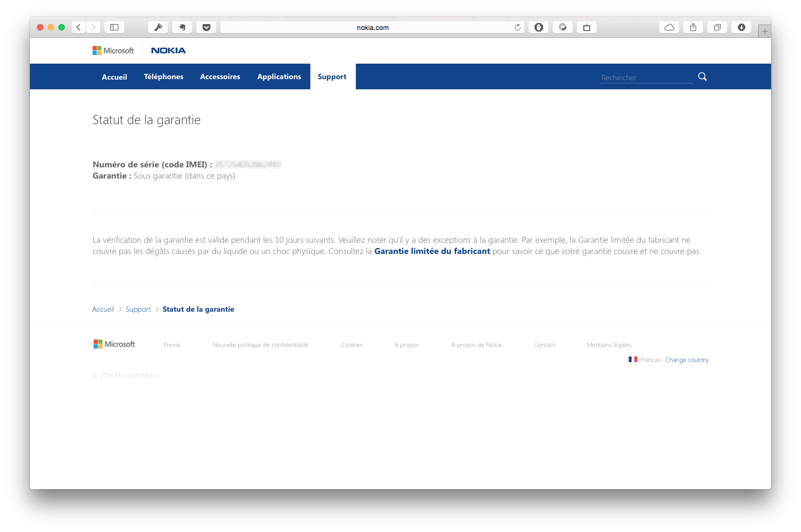Click Statut de la garantie breadcrumb

(199, 309)
